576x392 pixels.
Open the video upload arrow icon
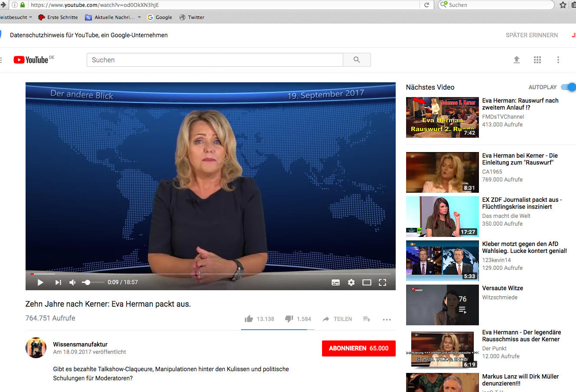(x=517, y=60)
